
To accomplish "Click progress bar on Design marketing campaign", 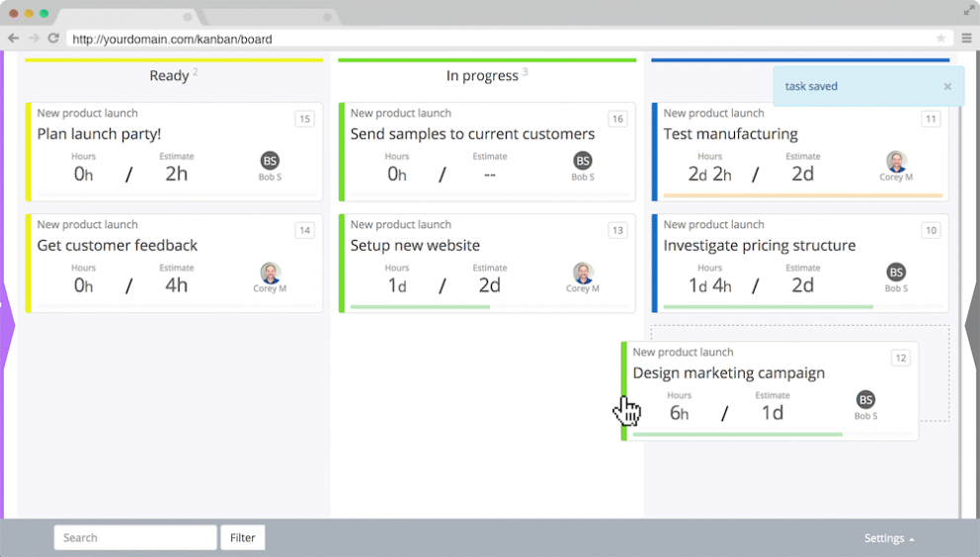I will click(773, 435).
